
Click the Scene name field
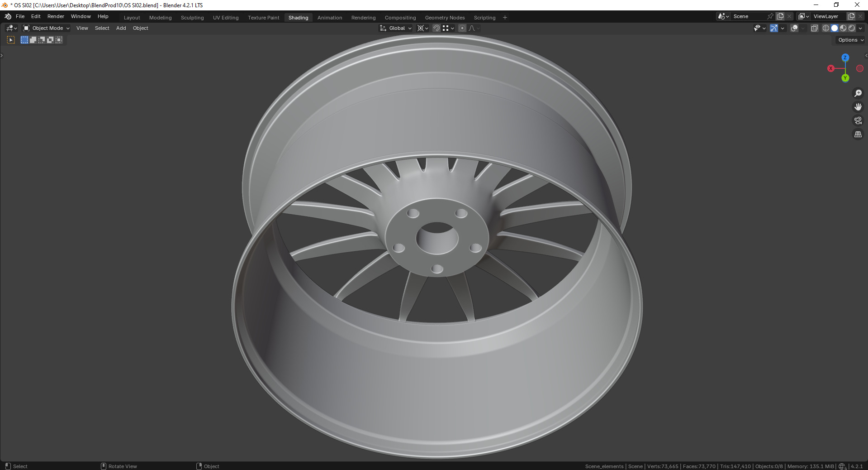748,16
